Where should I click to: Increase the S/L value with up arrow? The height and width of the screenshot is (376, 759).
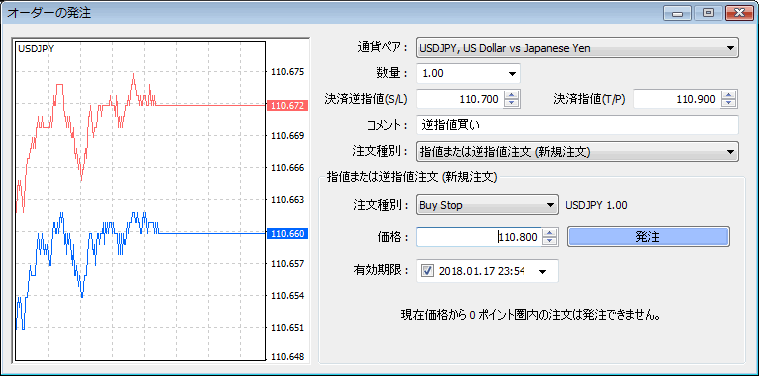pos(512,95)
